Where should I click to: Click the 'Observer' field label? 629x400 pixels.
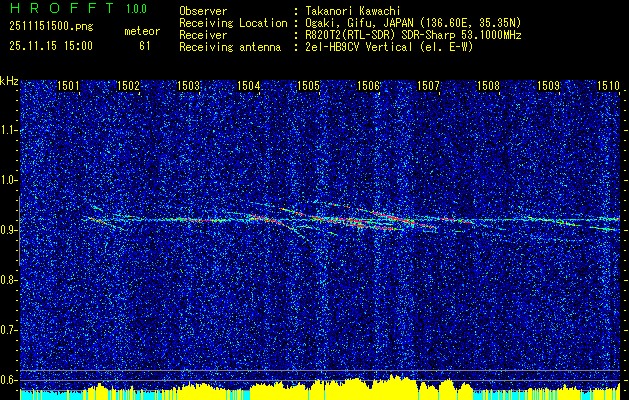click(203, 11)
